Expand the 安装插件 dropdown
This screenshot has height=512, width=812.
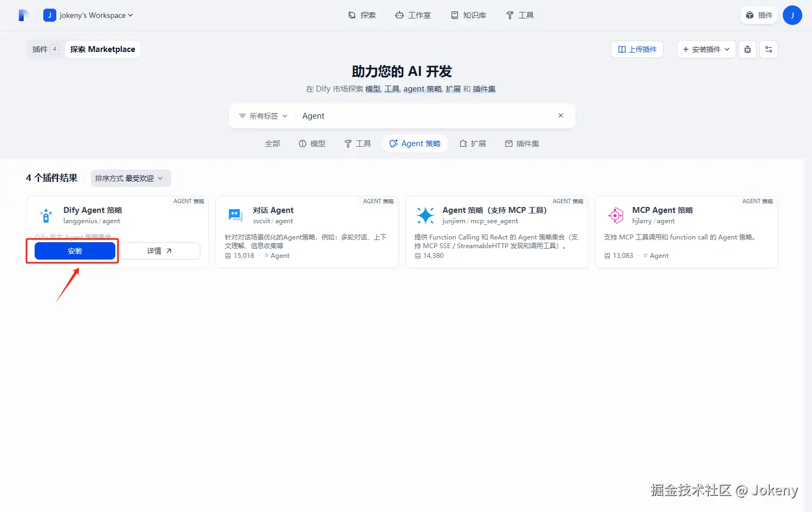coord(706,49)
